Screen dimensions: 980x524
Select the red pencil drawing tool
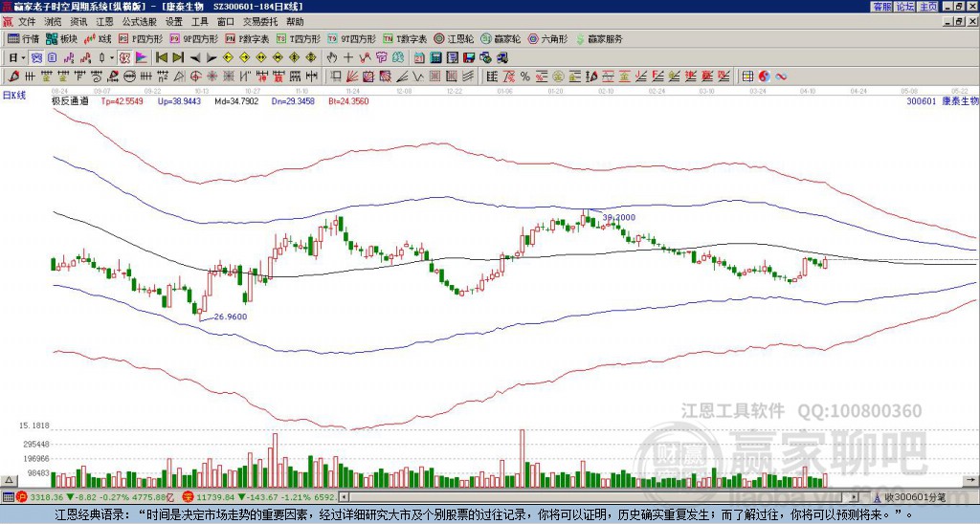[13, 76]
